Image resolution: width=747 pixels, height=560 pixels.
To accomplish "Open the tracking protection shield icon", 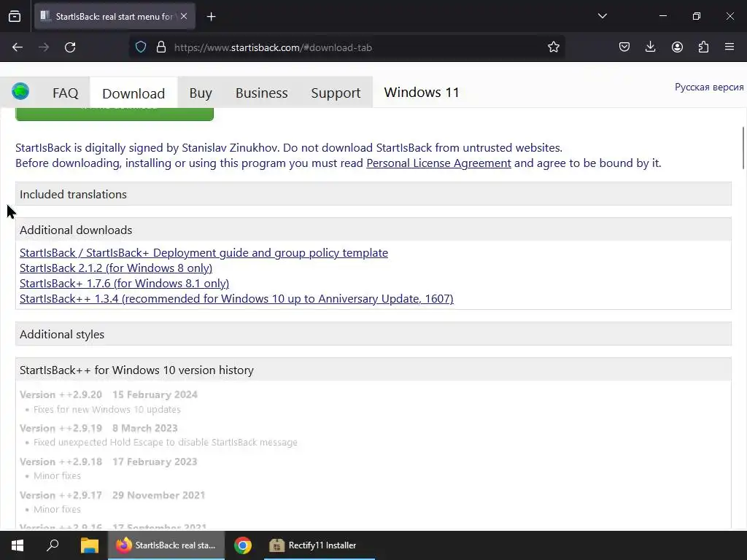I will pos(141,47).
